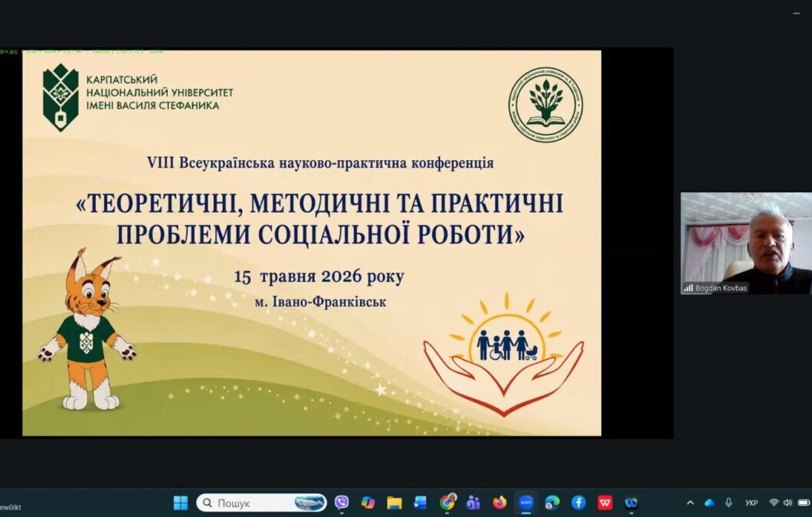Click the Пошук taskbar search field
The image size is (812, 517).
(x=261, y=502)
